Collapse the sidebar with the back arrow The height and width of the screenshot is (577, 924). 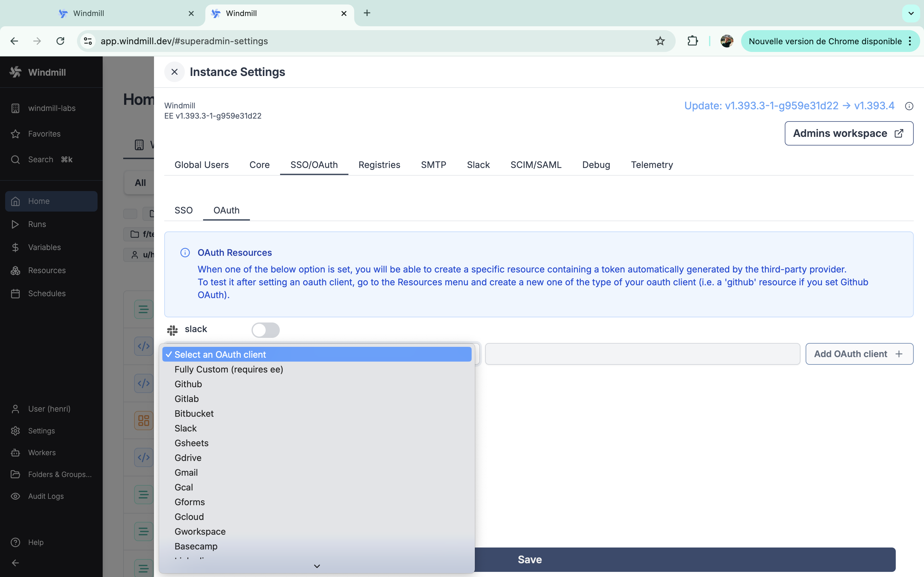coord(15,563)
